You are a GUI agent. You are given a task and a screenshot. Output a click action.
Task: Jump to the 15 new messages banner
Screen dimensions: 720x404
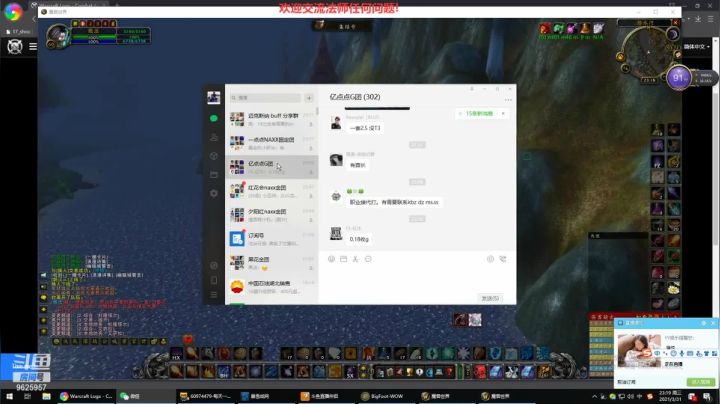click(x=476, y=113)
